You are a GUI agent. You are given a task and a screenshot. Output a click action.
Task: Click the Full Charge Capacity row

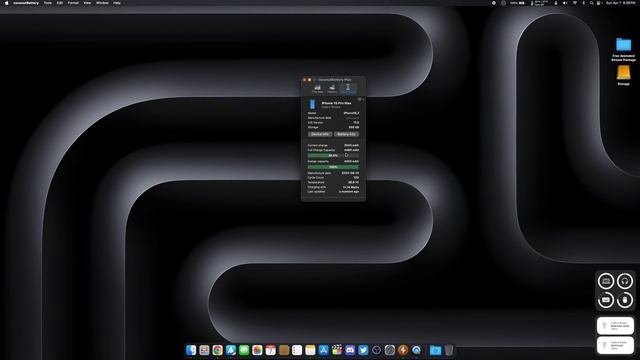click(333, 150)
